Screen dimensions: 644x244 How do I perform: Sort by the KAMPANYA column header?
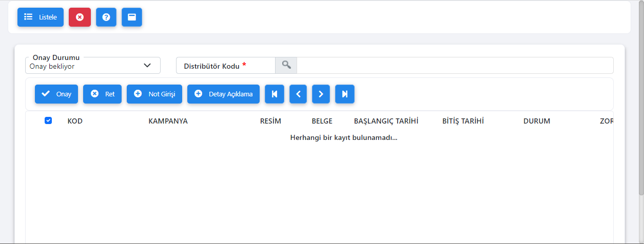coord(168,121)
